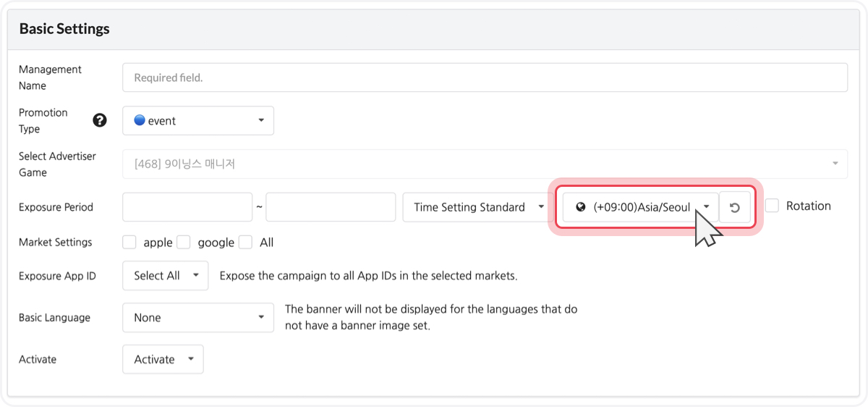Screen dimensions: 868x407
Task: Open the Activate status dropdown
Action: [x=163, y=359]
